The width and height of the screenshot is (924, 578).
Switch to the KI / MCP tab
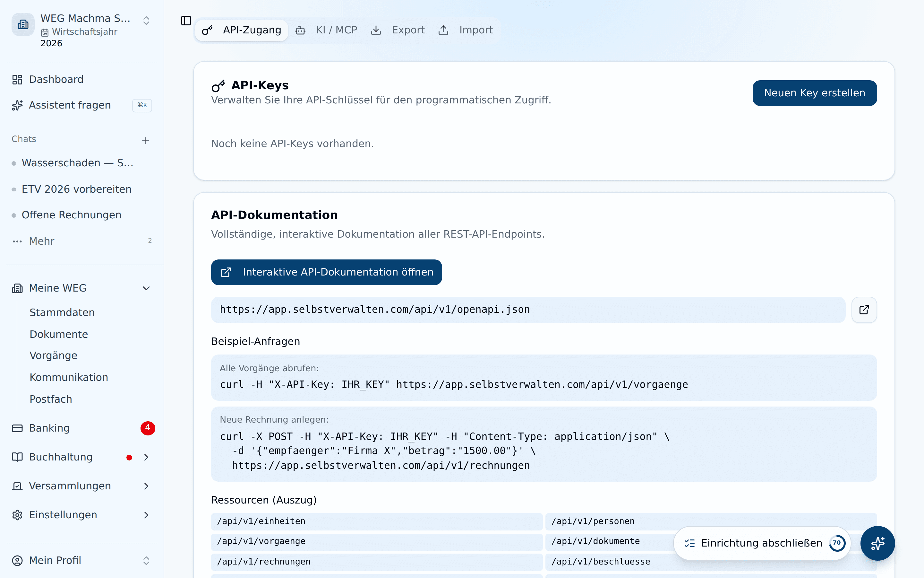(327, 30)
